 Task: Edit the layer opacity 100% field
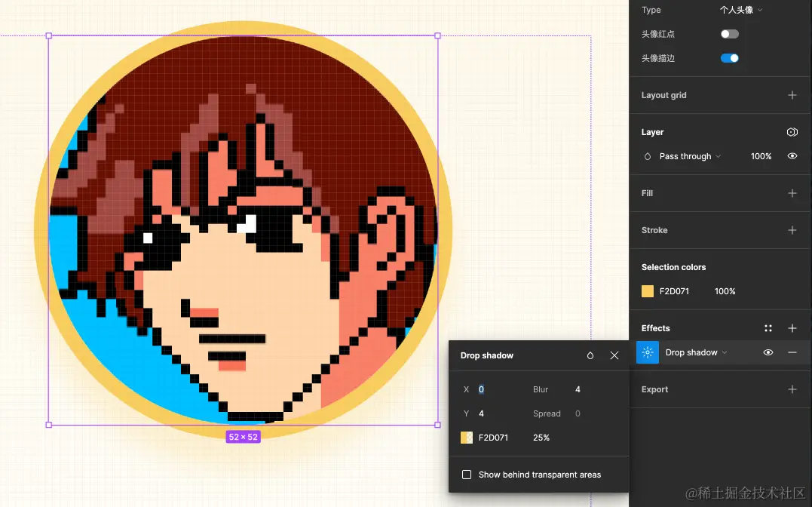pos(761,156)
